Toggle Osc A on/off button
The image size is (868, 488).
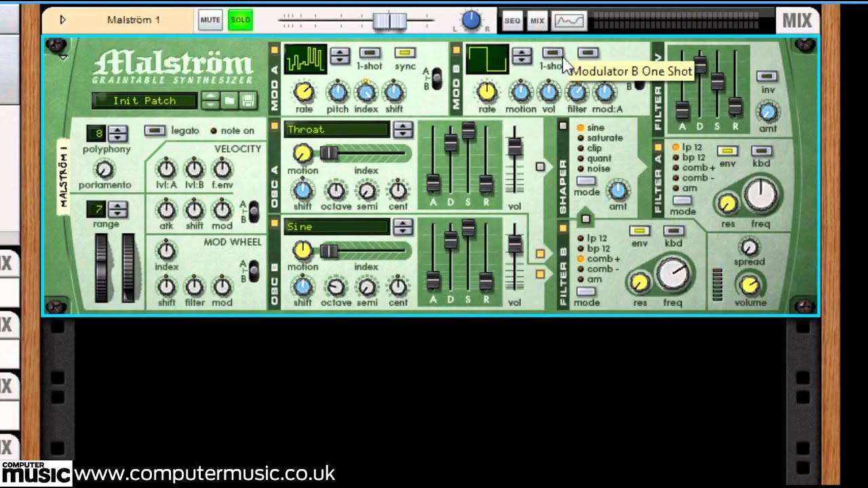point(275,125)
